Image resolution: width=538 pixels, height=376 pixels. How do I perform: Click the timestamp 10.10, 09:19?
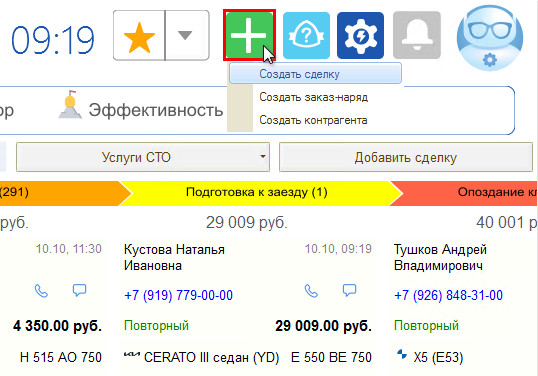[338, 249]
